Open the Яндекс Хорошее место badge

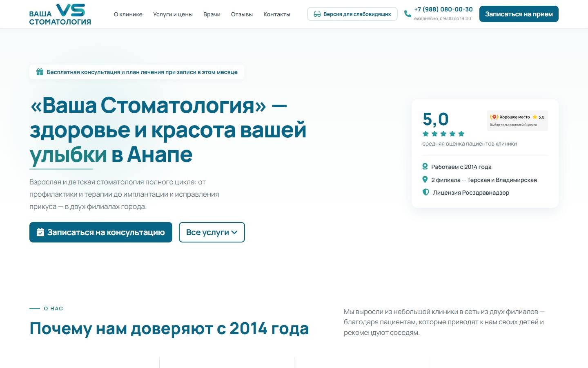click(x=517, y=121)
